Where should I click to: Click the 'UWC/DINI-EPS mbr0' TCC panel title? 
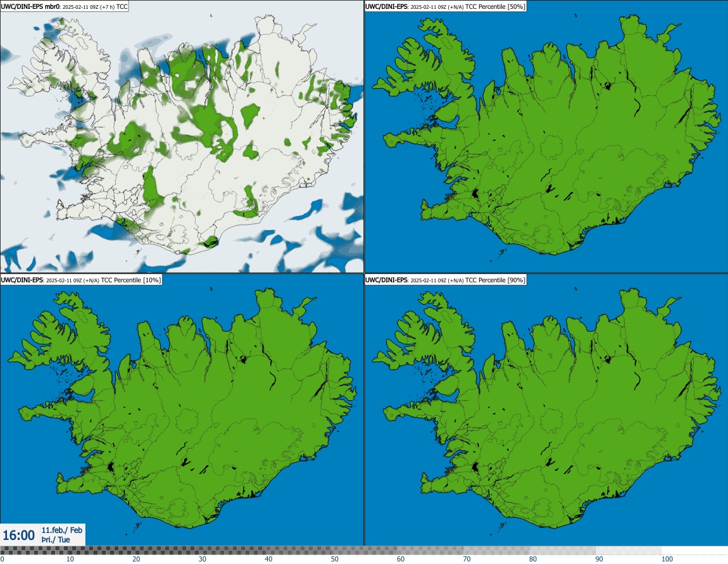[64, 6]
